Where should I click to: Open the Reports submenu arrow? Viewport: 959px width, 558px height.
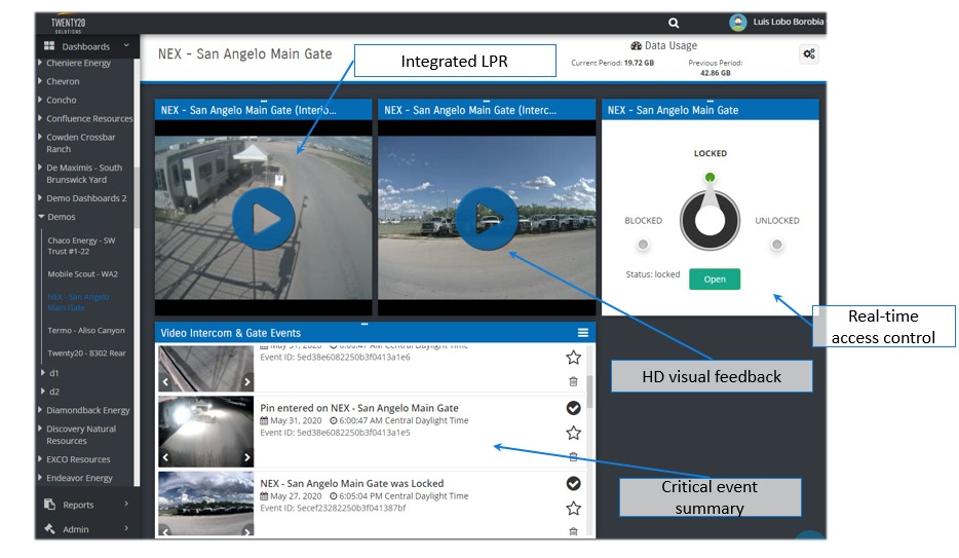127,504
